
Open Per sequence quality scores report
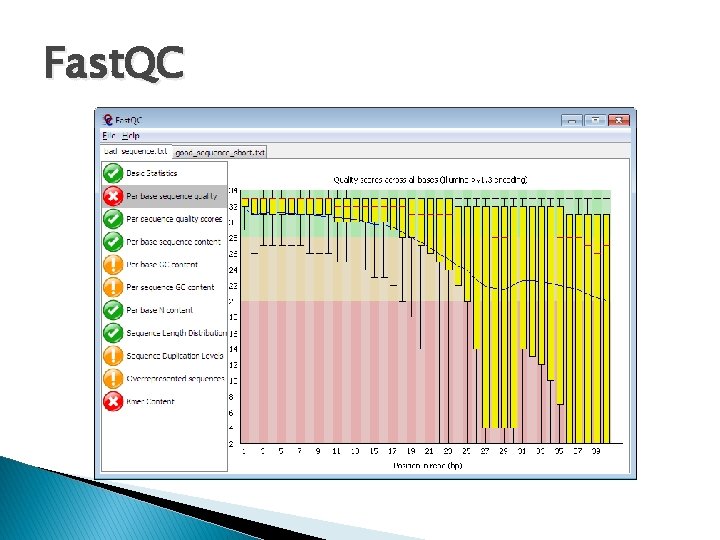pyautogui.click(x=164, y=219)
